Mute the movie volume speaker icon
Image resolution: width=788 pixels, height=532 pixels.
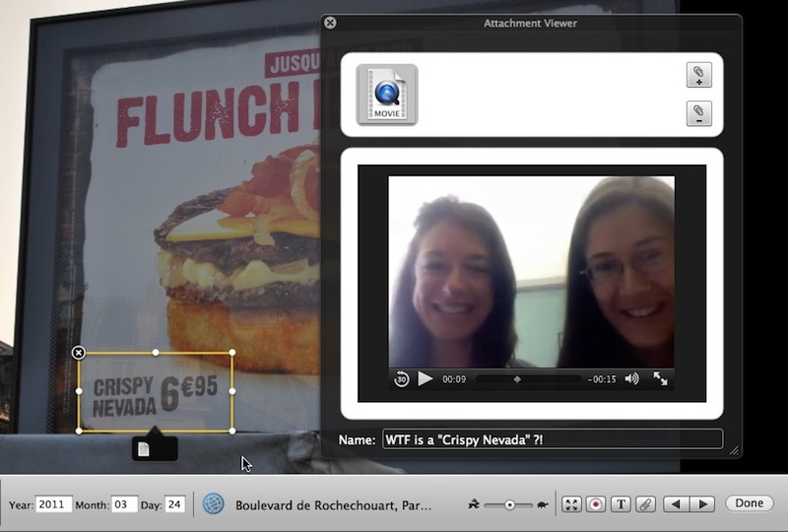point(631,378)
